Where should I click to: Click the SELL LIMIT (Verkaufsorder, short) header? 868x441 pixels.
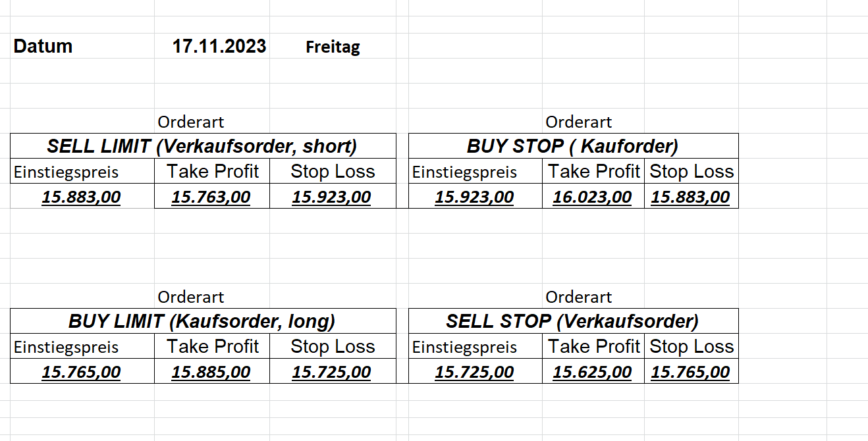[x=202, y=146]
